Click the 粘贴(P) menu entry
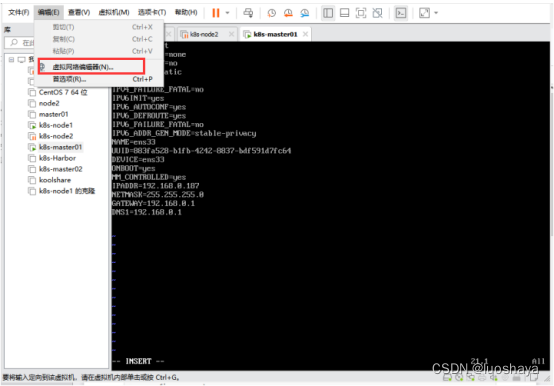 coord(99,51)
